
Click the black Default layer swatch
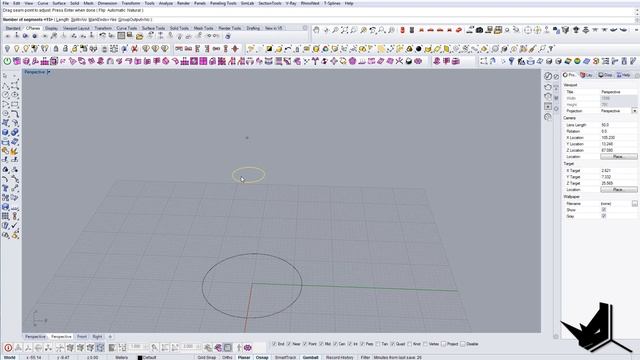tap(140, 358)
